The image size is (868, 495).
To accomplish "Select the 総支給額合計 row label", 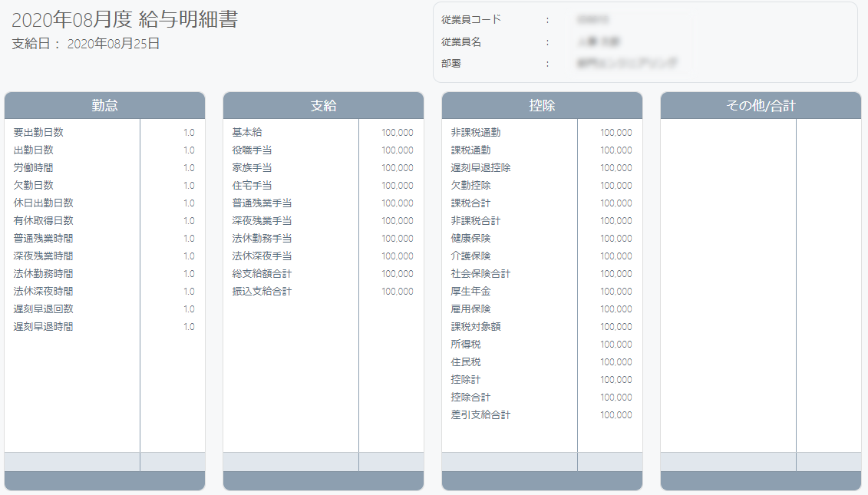I will pyautogui.click(x=262, y=273).
